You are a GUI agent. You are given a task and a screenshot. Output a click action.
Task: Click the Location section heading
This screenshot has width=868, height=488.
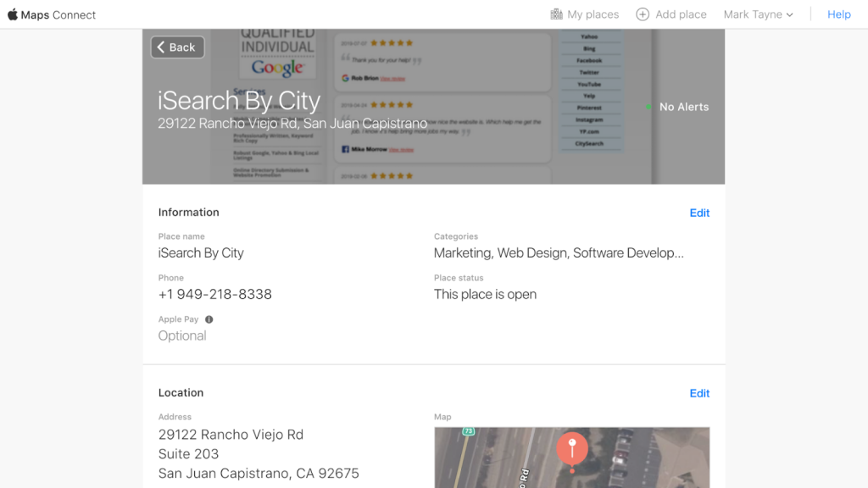(181, 393)
